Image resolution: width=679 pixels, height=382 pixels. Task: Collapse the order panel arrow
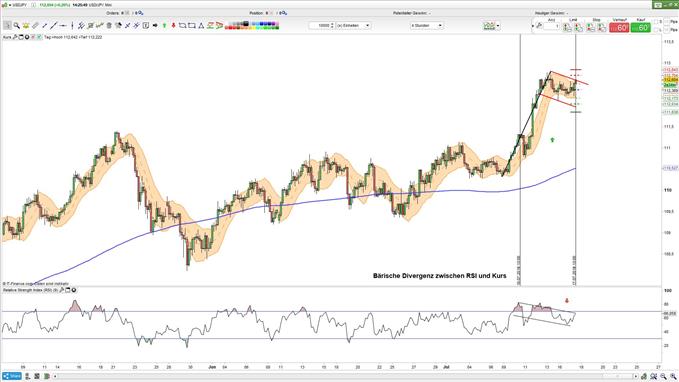533,26
